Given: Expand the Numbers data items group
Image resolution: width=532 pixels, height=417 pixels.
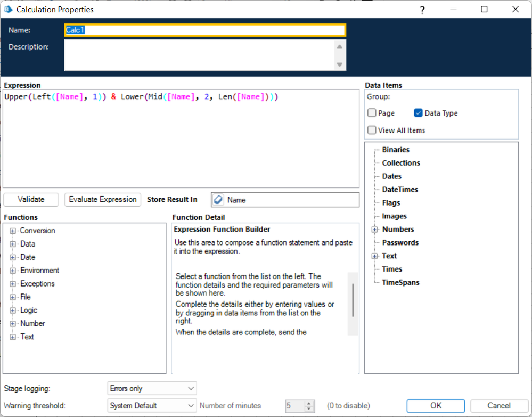Looking at the screenshot, I should pos(375,230).
